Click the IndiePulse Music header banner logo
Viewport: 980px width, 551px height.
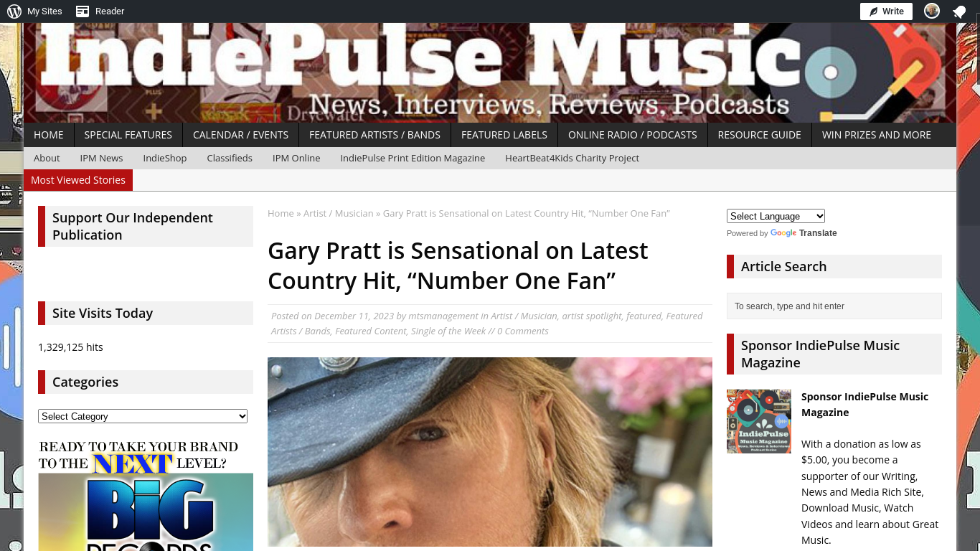[x=490, y=72]
